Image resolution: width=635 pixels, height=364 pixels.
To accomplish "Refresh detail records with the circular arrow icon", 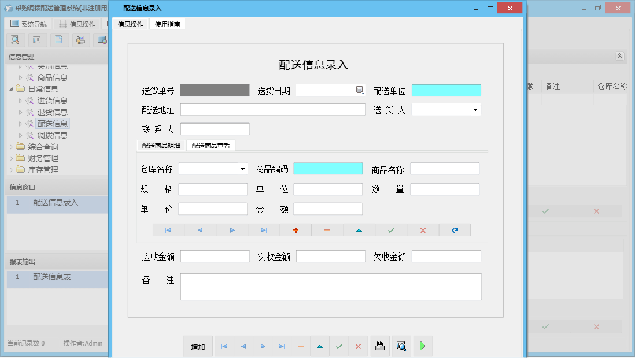I will 455,230.
